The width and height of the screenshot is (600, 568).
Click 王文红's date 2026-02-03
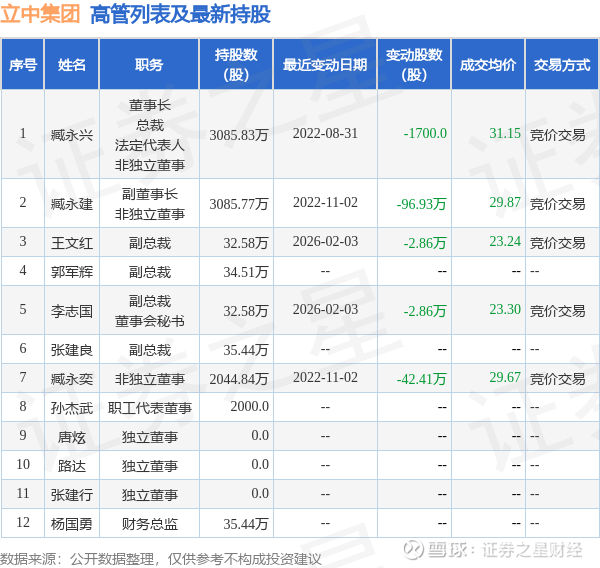click(325, 242)
